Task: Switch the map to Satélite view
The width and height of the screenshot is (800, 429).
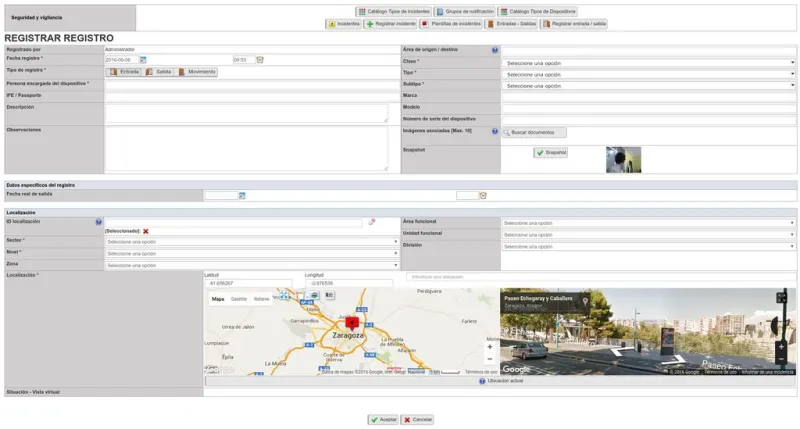Action: (239, 299)
